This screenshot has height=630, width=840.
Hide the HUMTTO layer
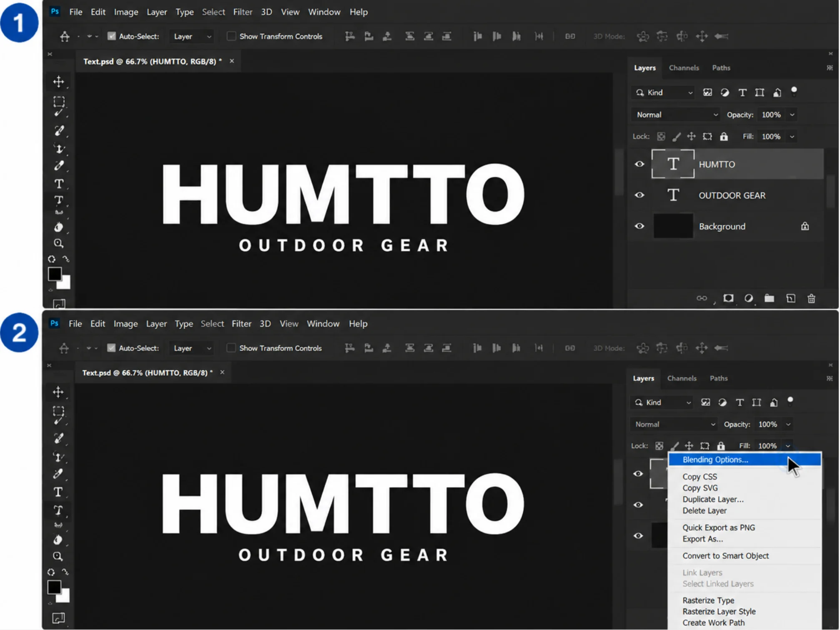pos(639,164)
